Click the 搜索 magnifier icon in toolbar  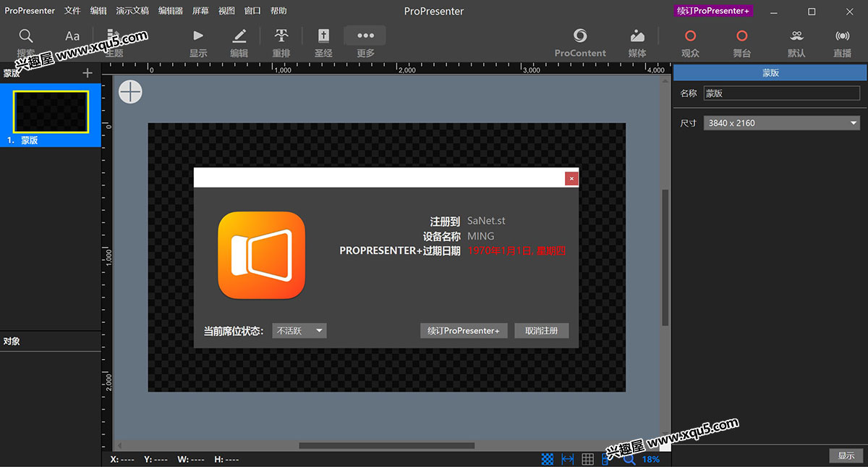[x=26, y=35]
